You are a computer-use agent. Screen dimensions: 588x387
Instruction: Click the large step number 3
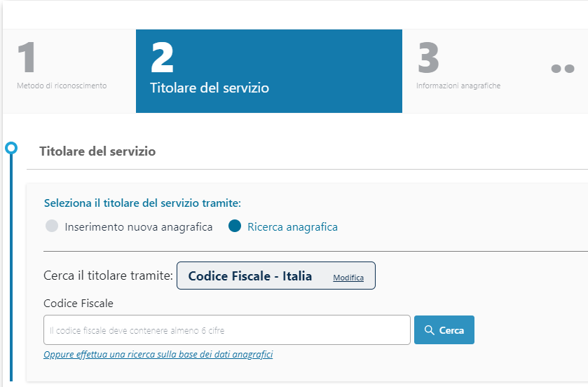[x=428, y=58]
